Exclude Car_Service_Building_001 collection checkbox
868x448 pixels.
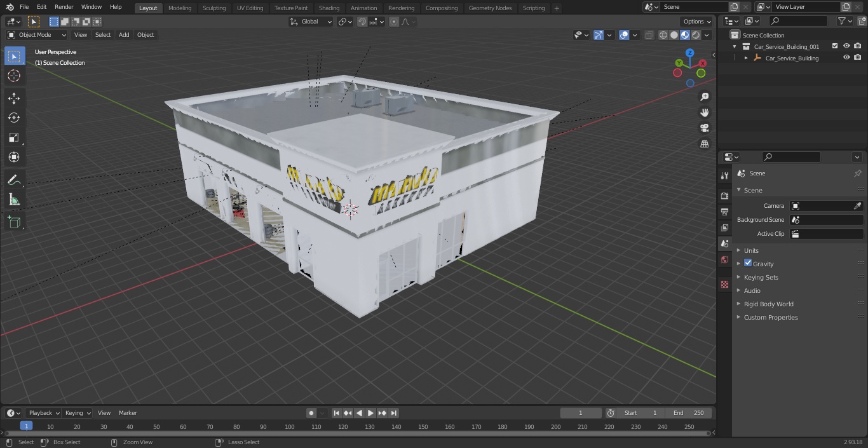[835, 46]
